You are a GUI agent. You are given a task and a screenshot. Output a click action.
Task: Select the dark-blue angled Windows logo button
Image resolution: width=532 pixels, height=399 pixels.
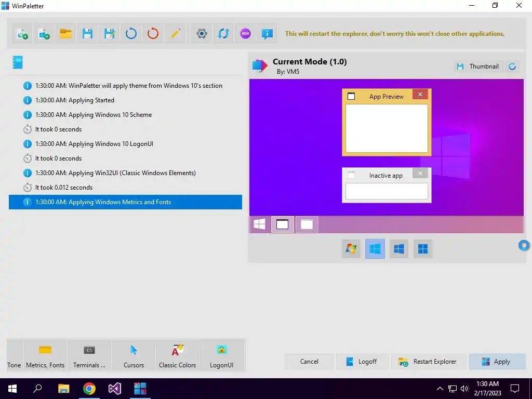tap(398, 249)
